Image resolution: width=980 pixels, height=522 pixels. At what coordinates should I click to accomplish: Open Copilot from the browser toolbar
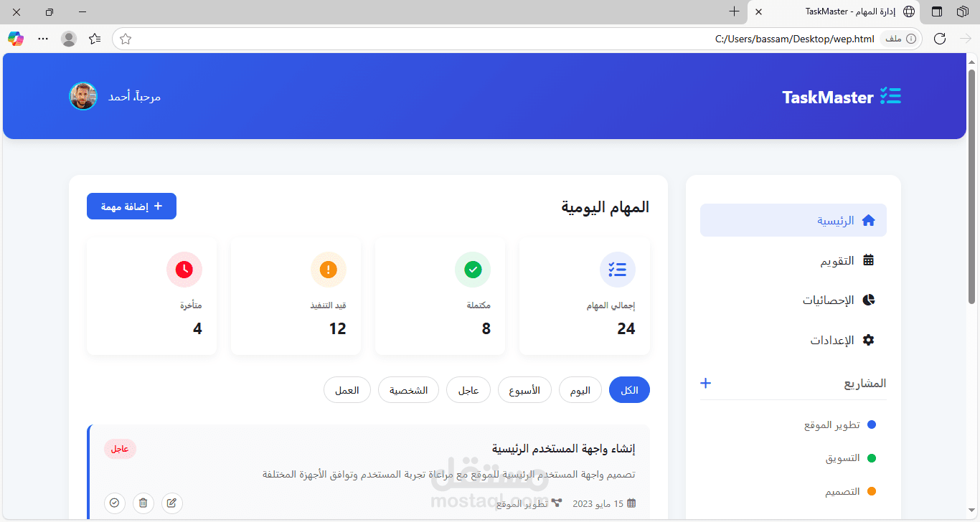click(x=15, y=38)
